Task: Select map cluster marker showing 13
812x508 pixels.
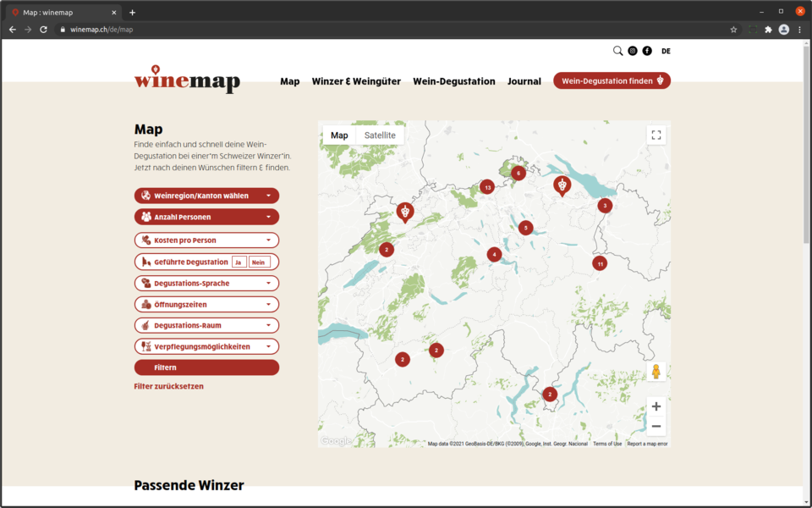Action: click(x=487, y=187)
